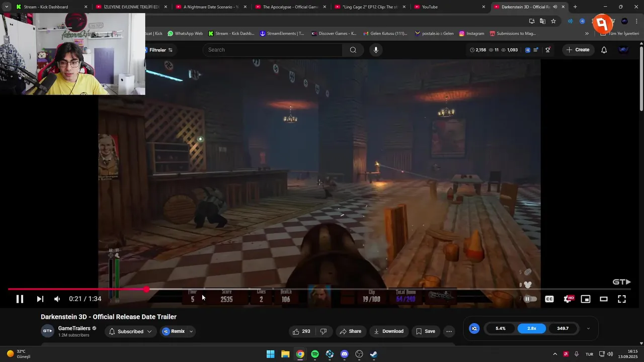Switch to the YouTube tab
Viewport: 644px width, 362px height.
point(449,7)
